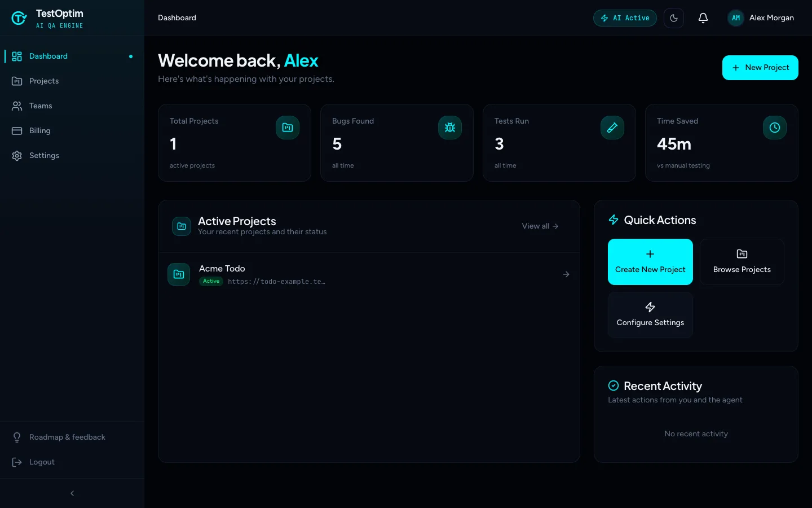Click the Dashboard breadcrumb title
The height and width of the screenshot is (508, 812).
click(x=177, y=18)
